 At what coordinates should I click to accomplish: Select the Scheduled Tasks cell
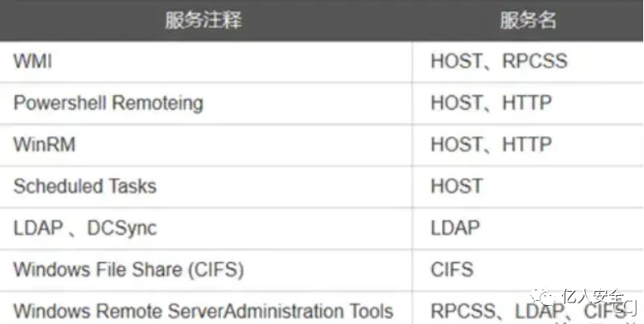point(206,187)
